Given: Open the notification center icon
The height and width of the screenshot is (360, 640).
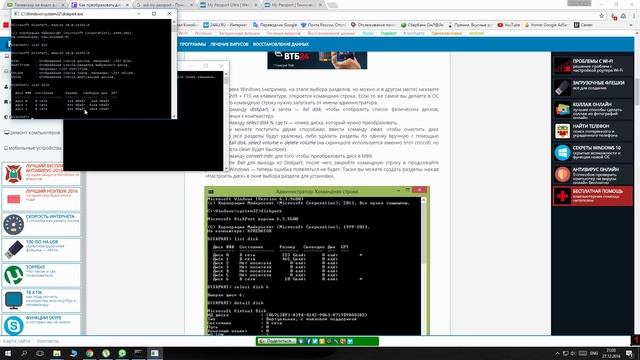Looking at the screenshot, I should point(629,353).
